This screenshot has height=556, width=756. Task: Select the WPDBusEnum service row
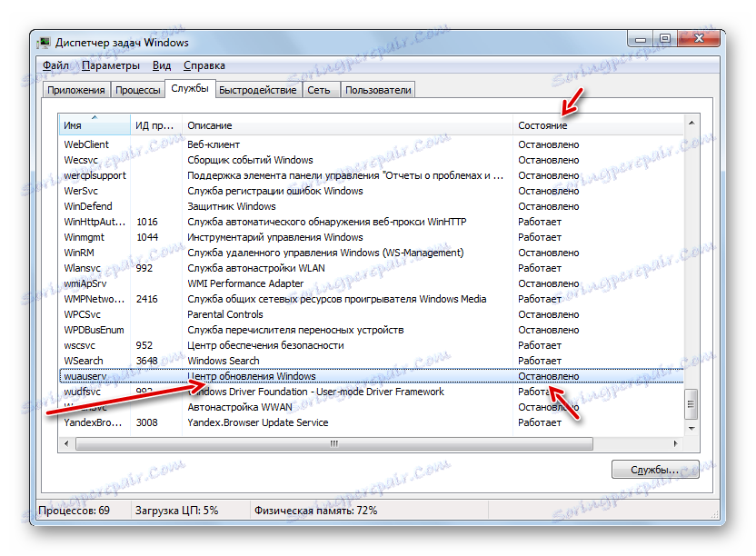[x=372, y=330]
